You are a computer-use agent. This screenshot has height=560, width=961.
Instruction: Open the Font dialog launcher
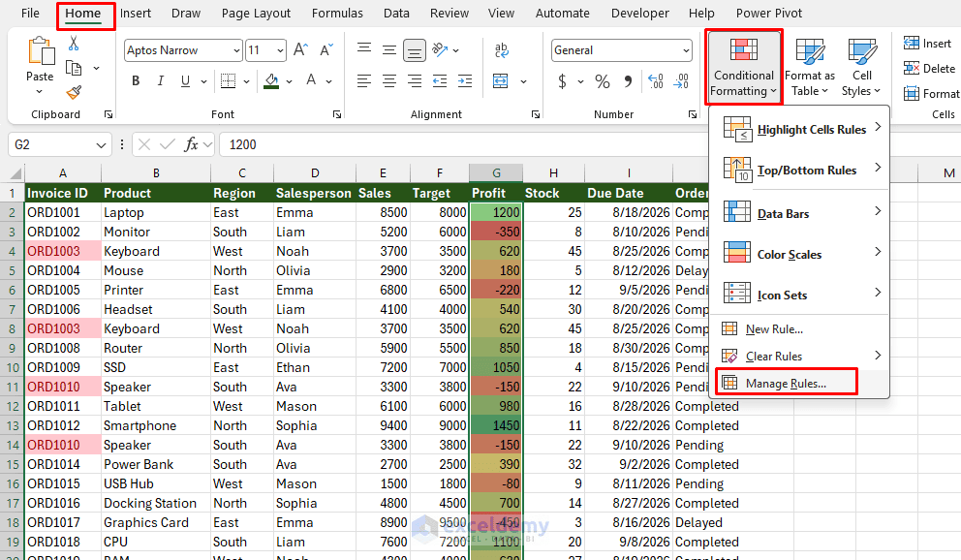coord(336,114)
